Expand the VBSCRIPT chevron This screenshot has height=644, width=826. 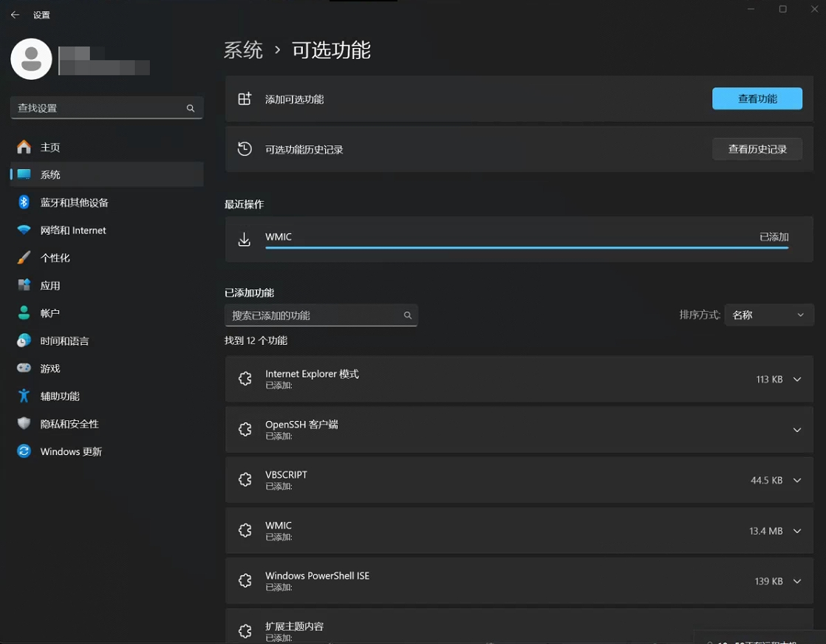click(797, 480)
